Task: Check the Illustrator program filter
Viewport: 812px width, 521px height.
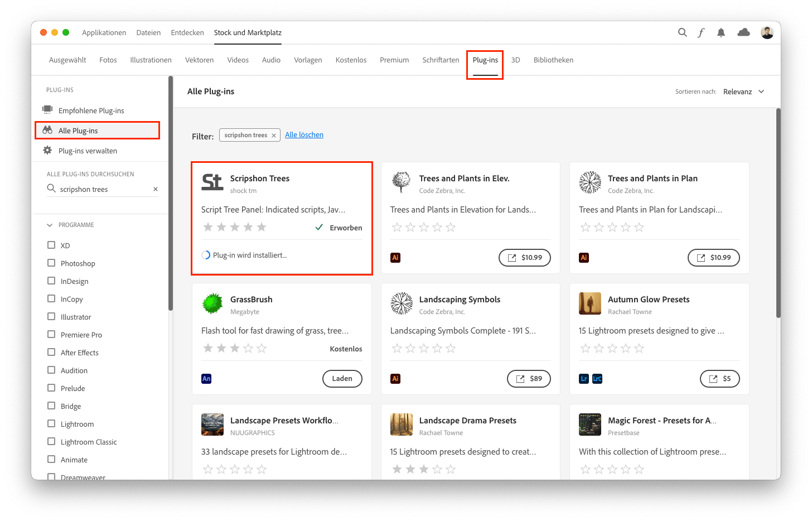Action: pos(51,316)
